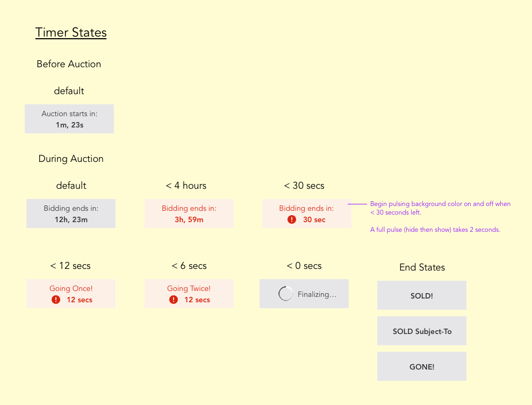Image resolution: width=532 pixels, height=405 pixels.
Task: Click the "< 4 hours" state label
Action: click(x=186, y=186)
